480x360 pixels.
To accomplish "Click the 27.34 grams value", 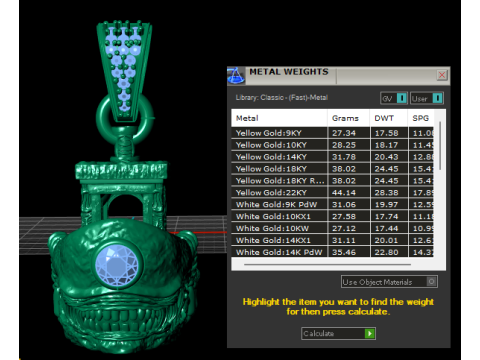I will [344, 133].
